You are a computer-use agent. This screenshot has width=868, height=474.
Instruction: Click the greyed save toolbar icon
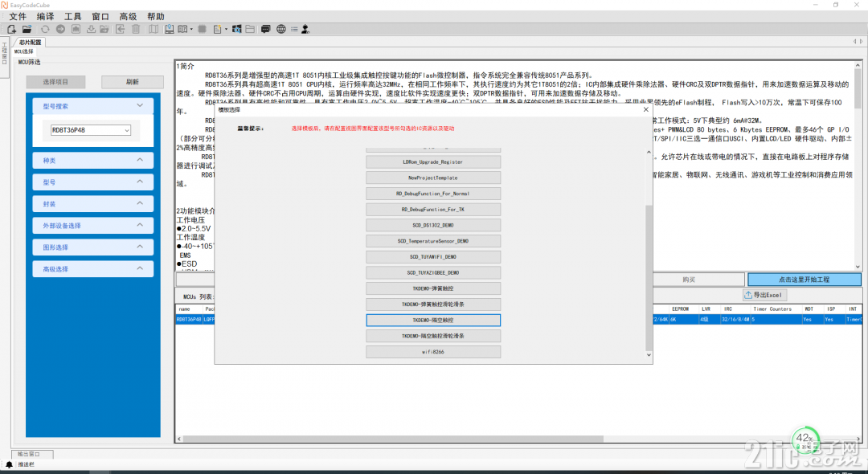[76, 29]
